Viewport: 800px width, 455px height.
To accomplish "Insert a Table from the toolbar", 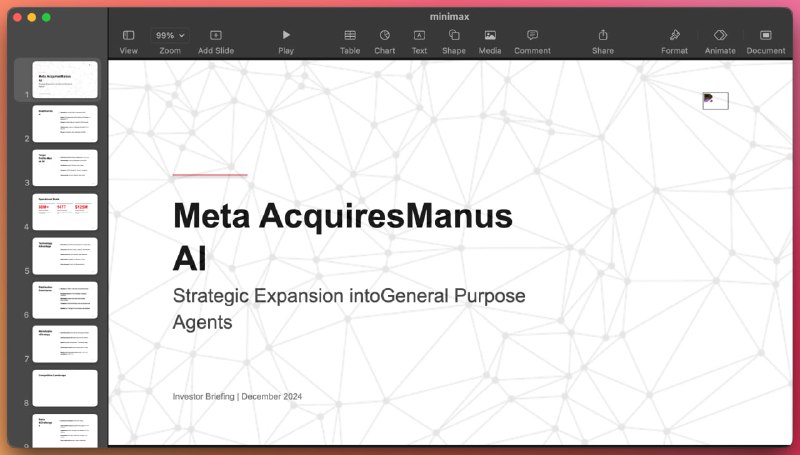I will pos(350,35).
